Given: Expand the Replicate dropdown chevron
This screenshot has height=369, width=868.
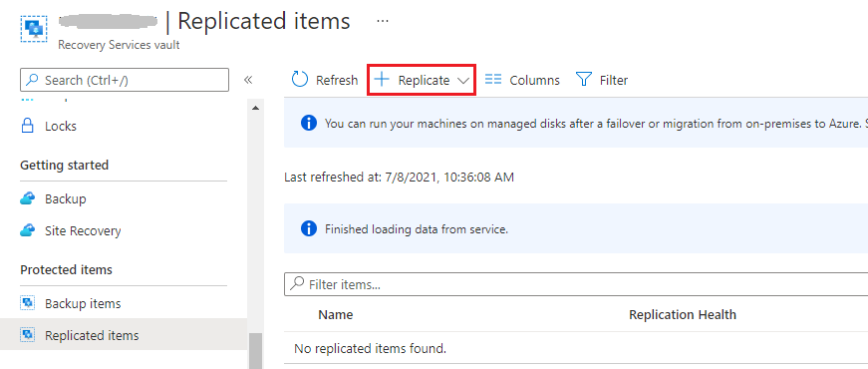Looking at the screenshot, I should (x=463, y=81).
